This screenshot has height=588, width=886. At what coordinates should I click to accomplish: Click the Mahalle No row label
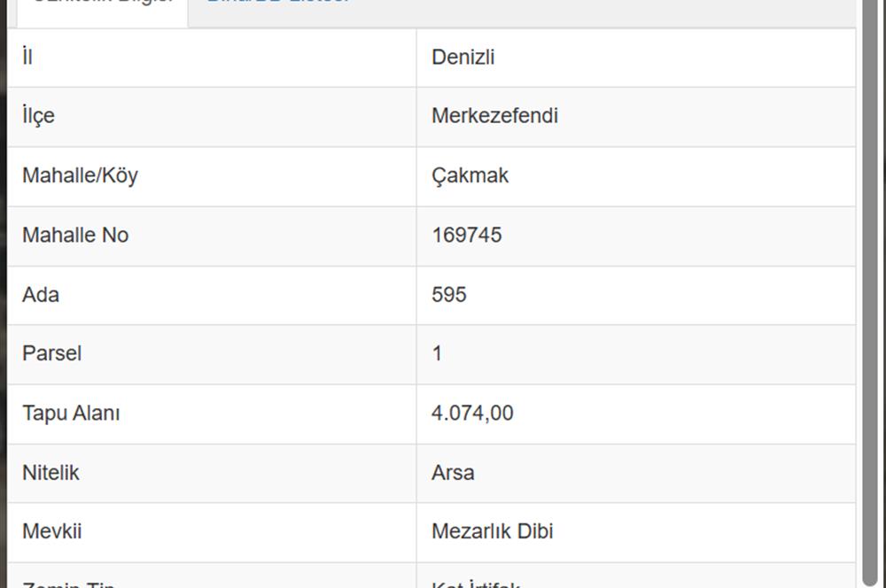point(75,235)
